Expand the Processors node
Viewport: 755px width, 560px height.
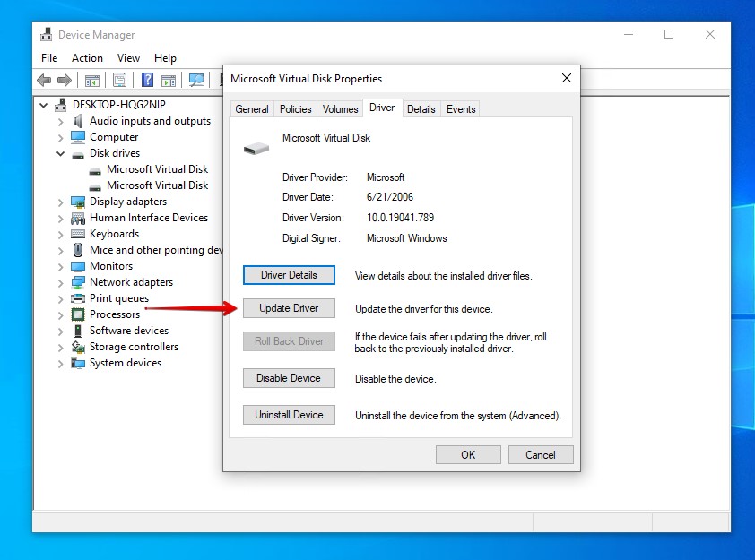(60, 315)
